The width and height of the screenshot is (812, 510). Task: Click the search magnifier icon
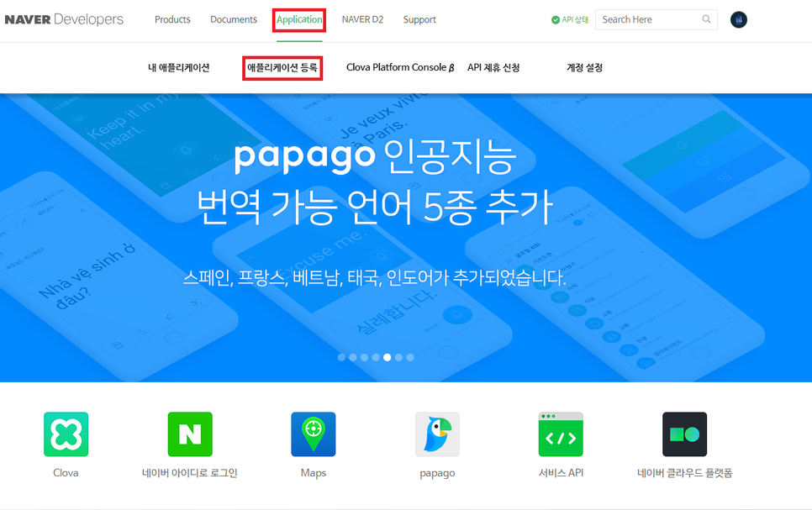point(706,19)
